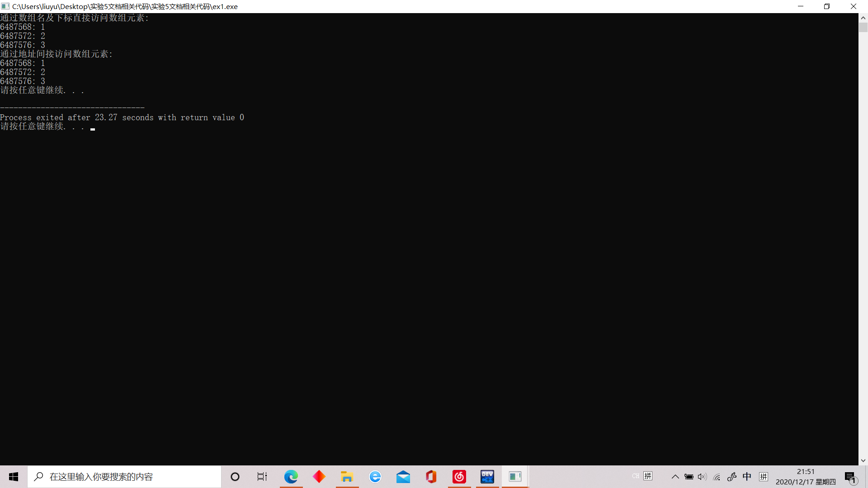Launch Microsoft Edge from taskbar

(x=291, y=477)
